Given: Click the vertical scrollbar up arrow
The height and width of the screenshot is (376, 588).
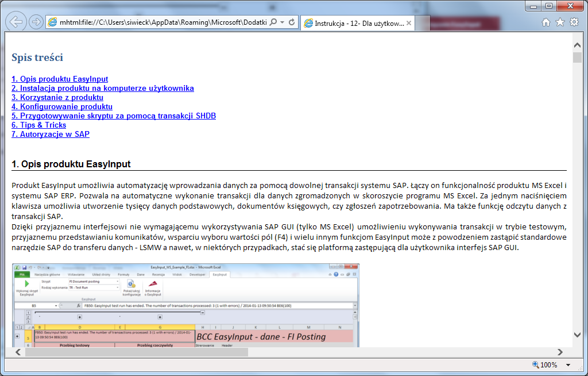Looking at the screenshot, I should 577,45.
